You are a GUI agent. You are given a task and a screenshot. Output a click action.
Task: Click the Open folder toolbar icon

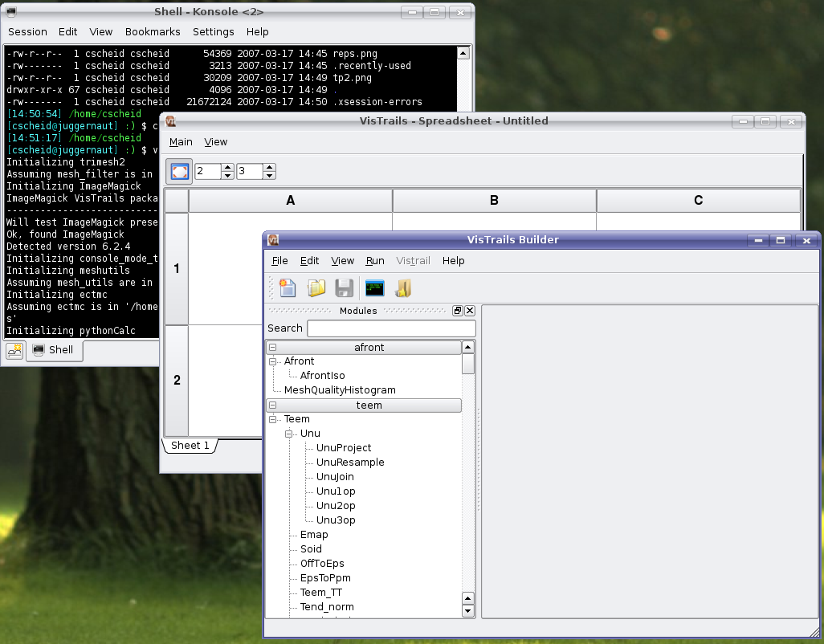click(316, 287)
